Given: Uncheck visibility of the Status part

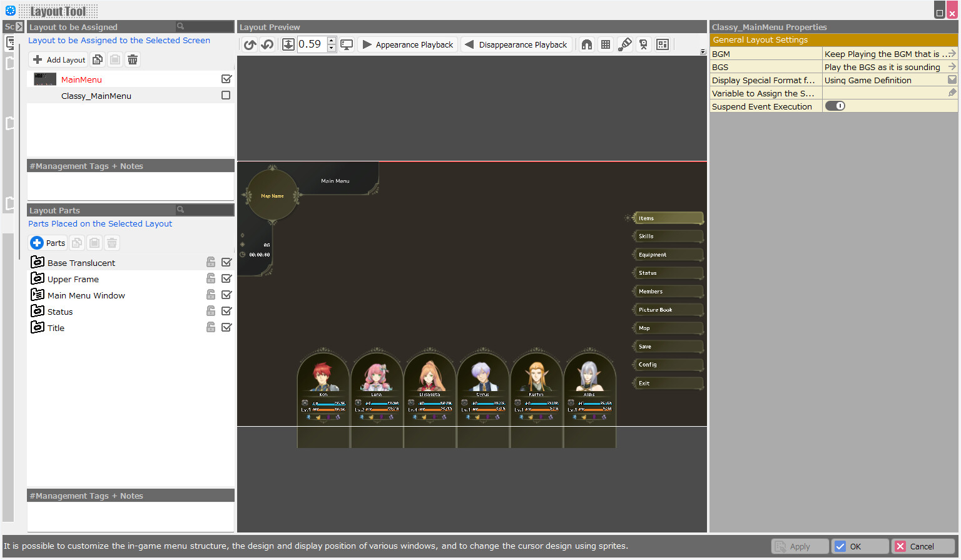Looking at the screenshot, I should [226, 310].
